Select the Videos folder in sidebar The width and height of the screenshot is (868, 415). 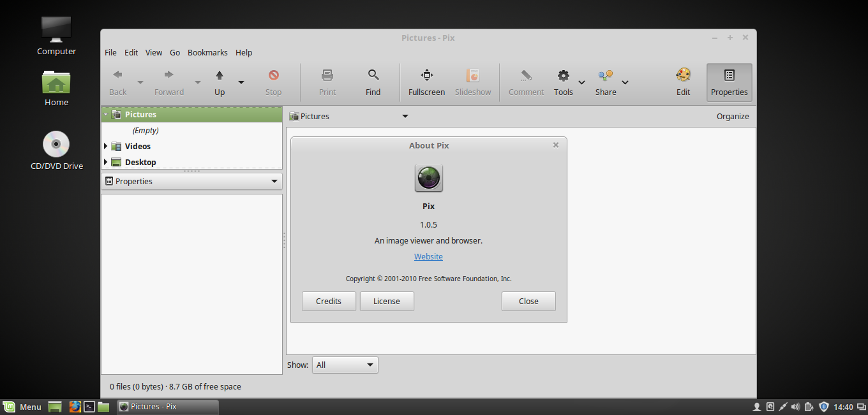(x=137, y=146)
